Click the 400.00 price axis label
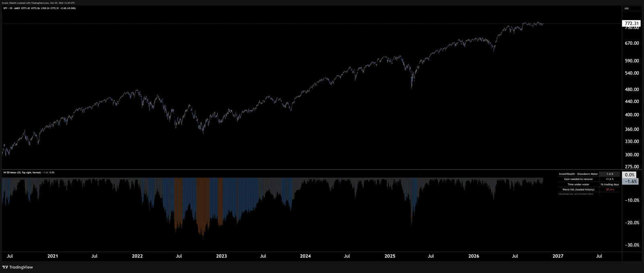 click(x=632, y=115)
